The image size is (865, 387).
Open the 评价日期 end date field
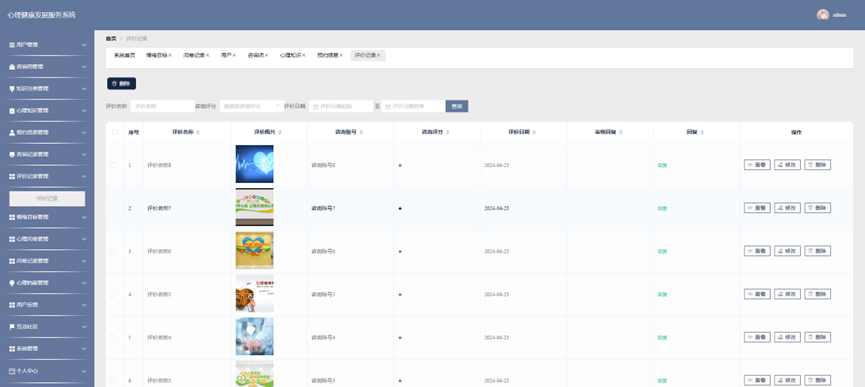pos(413,106)
